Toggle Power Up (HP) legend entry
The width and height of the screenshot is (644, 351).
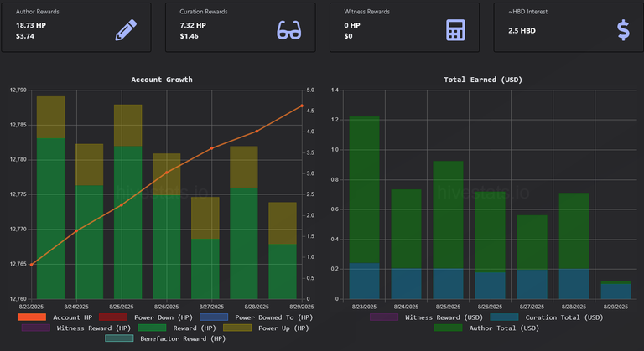click(266, 328)
